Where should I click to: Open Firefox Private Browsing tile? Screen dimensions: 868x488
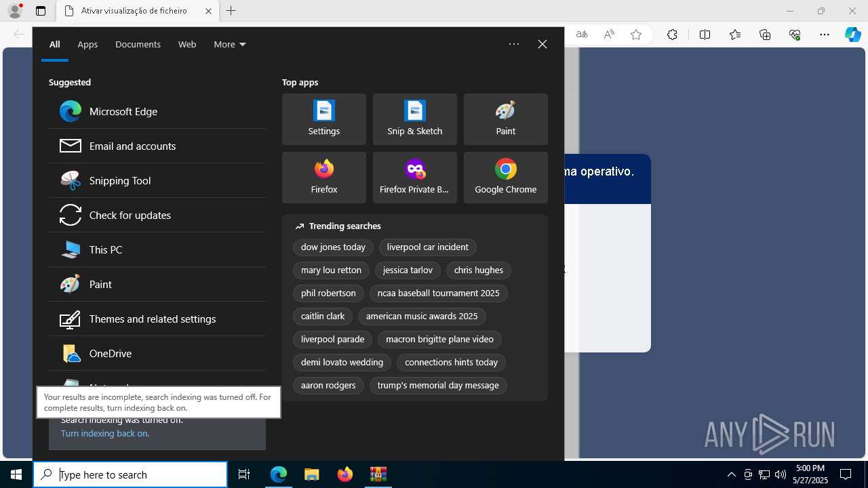(415, 178)
